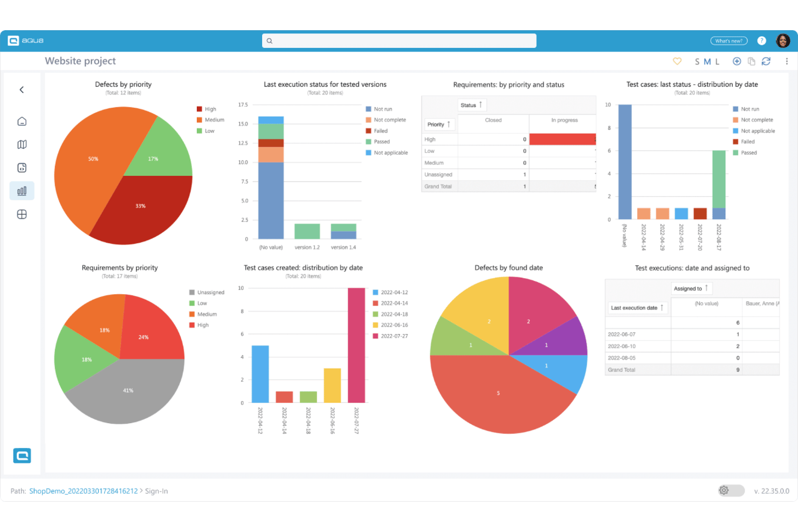Screen dimensions: 798x532
Task: Toggle the switch beside the gear icon
Action: tap(732, 490)
